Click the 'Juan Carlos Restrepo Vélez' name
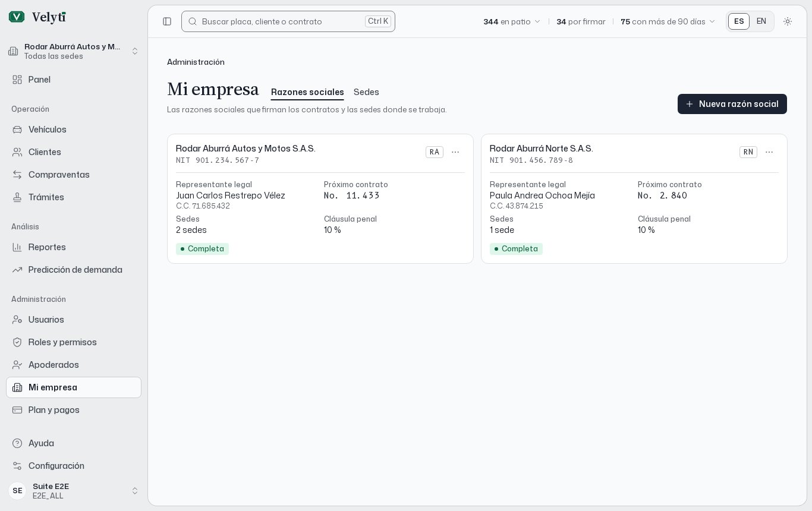 point(231,195)
